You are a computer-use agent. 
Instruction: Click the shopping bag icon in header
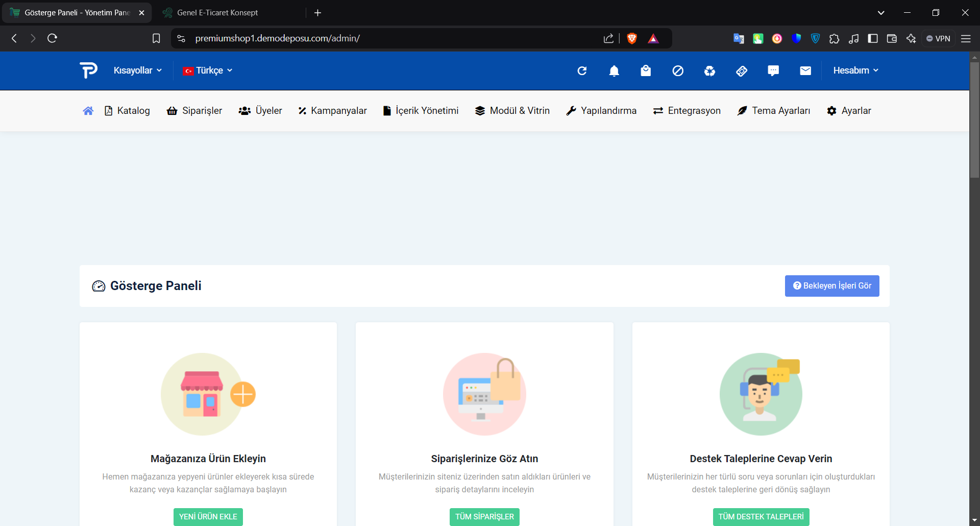click(x=646, y=71)
